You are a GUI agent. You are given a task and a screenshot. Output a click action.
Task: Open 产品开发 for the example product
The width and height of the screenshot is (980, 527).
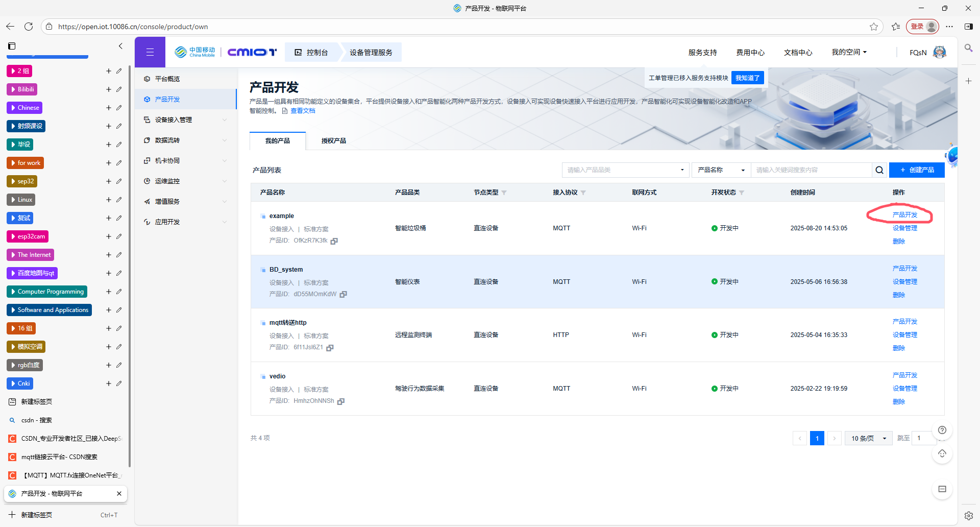904,214
